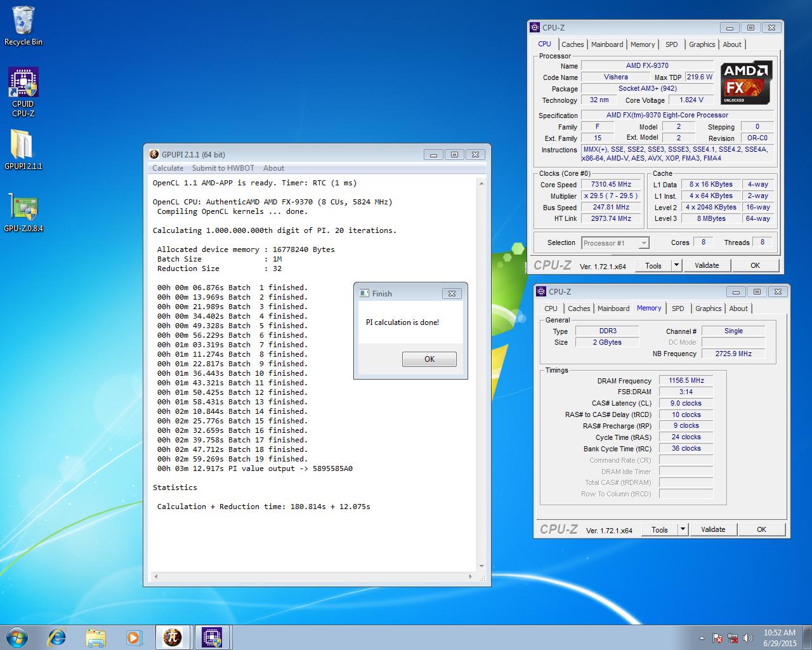
Task: Select Graphics tab in lower CPU-Z window
Action: 709,308
